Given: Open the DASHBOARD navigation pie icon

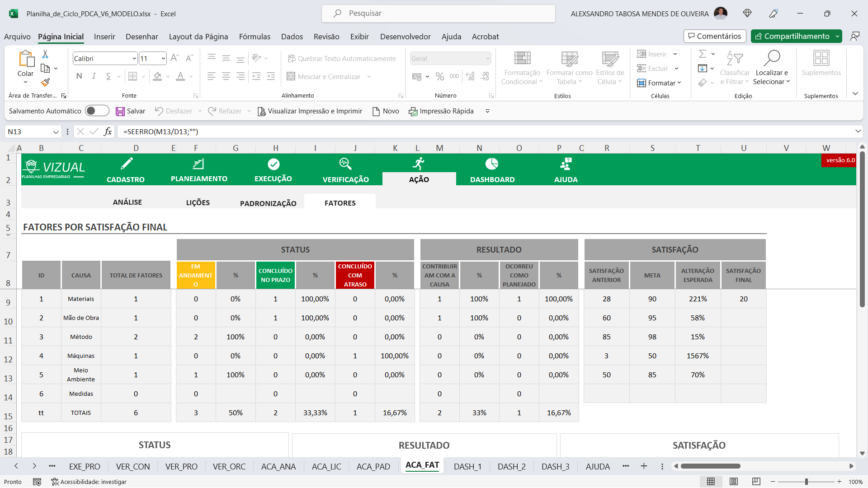Looking at the screenshot, I should tap(492, 164).
